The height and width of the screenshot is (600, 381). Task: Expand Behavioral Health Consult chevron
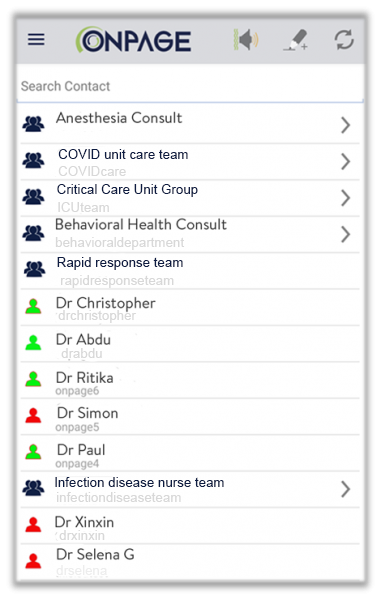[x=345, y=234]
